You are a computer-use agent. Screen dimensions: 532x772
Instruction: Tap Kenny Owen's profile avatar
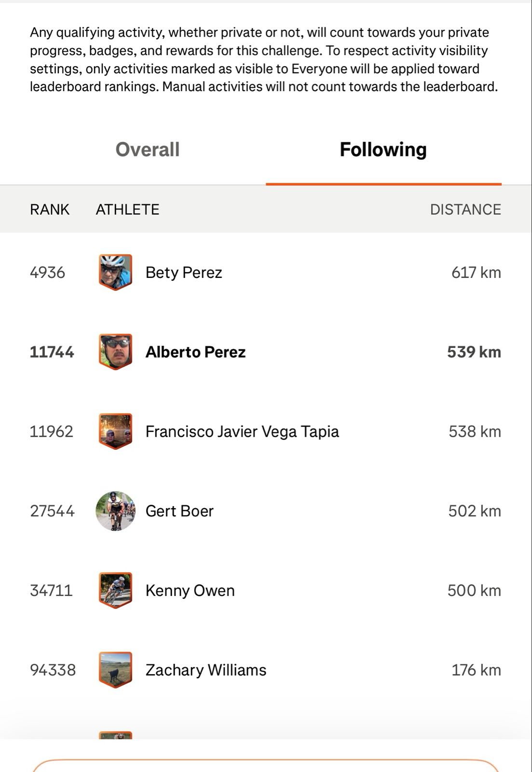115,591
